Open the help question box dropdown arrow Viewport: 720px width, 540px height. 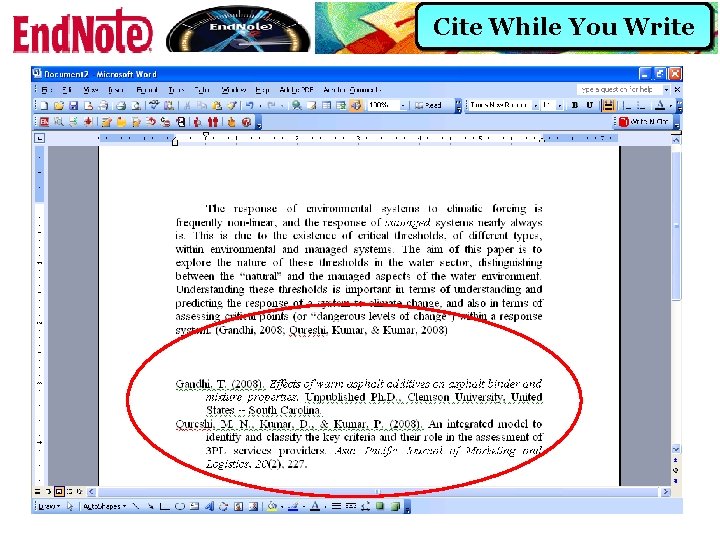[x=666, y=90]
